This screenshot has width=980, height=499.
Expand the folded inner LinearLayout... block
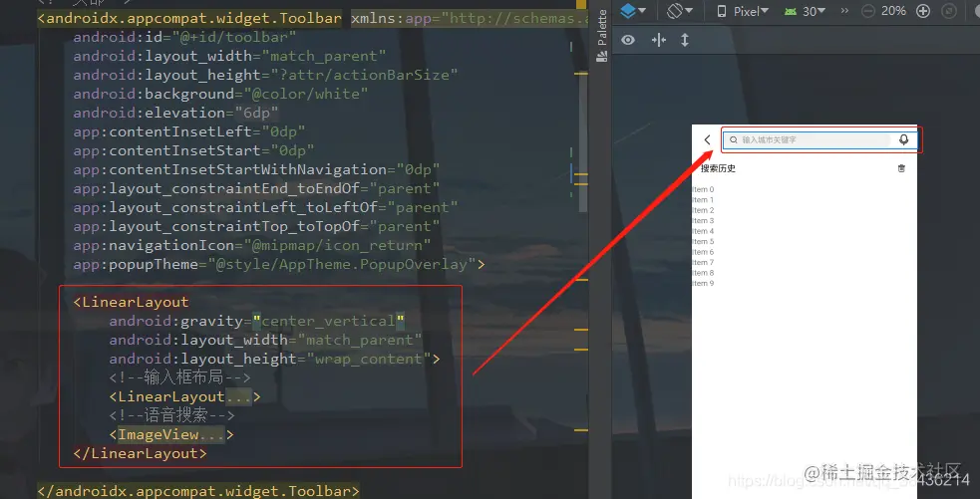(185, 396)
